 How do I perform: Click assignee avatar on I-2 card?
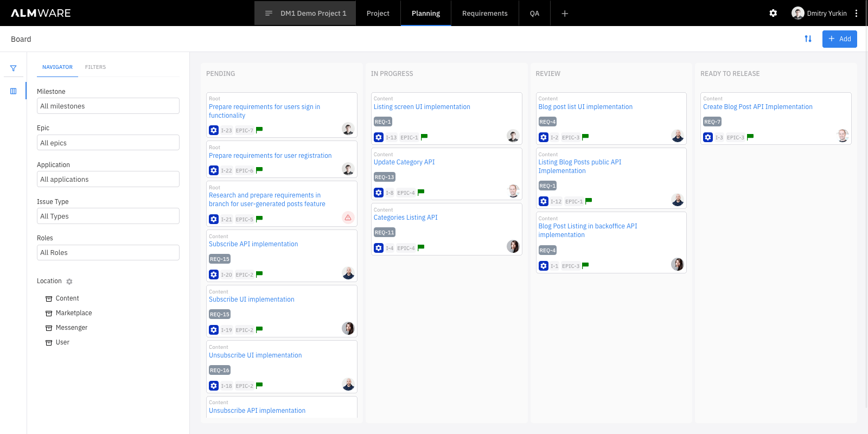(x=678, y=136)
